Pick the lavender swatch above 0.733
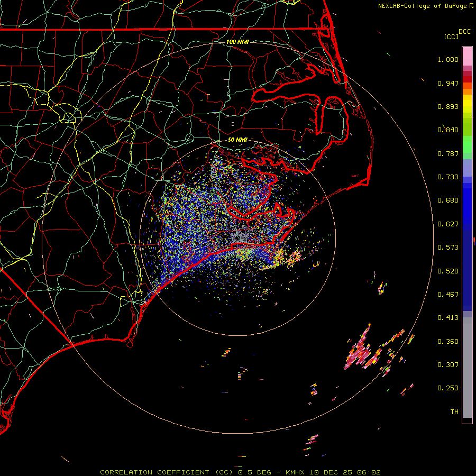 [x=467, y=168]
